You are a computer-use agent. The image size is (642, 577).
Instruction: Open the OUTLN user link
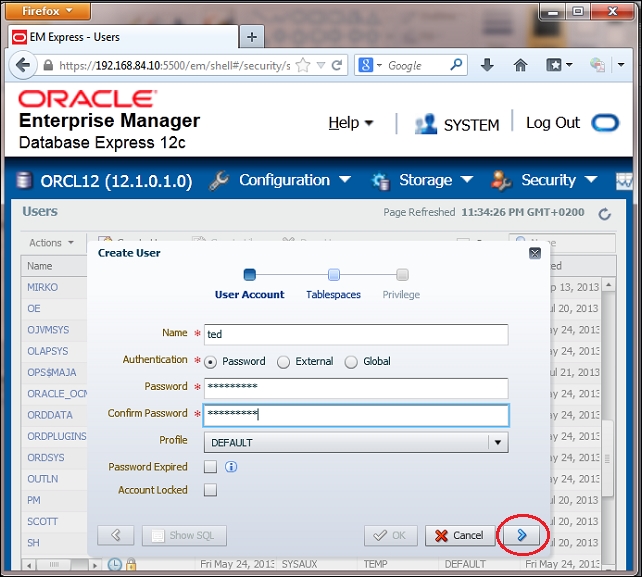pos(43,479)
